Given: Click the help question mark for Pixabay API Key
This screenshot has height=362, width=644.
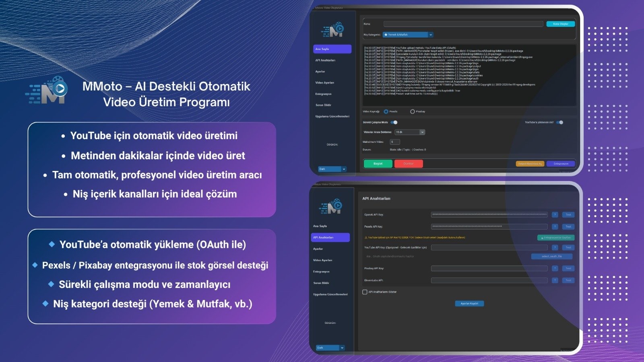Looking at the screenshot, I should pos(555,268).
